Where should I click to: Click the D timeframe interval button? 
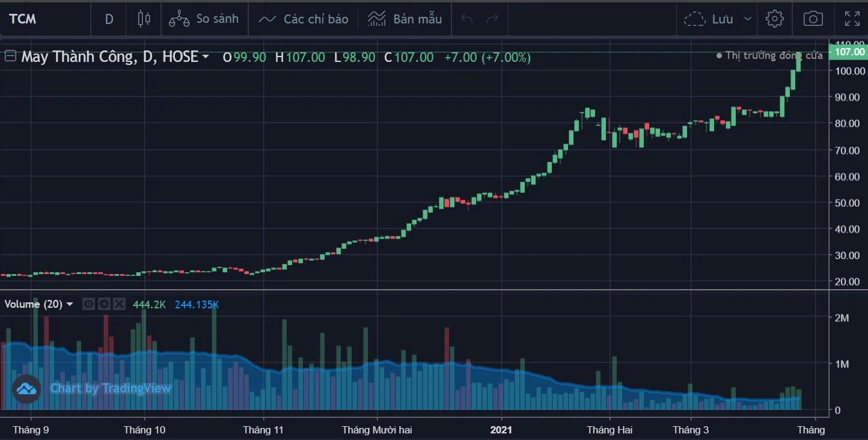[109, 19]
